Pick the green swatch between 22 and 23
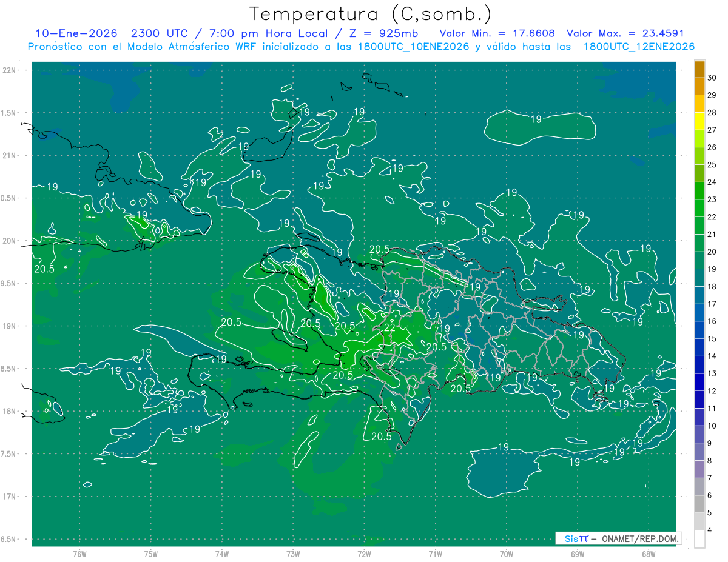Viewport: 728px width, 562px height. click(x=699, y=209)
